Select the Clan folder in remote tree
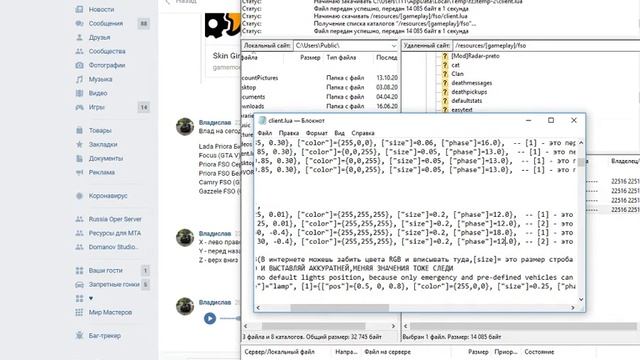 [457, 74]
